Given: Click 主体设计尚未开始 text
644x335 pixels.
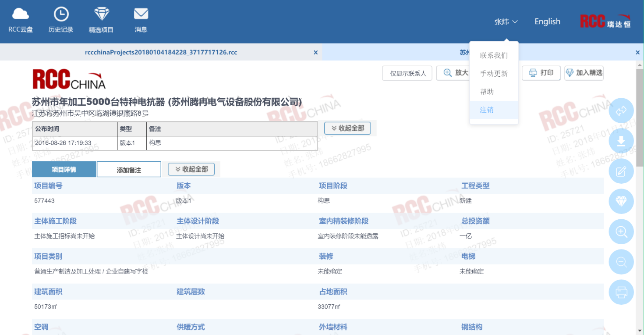Looking at the screenshot, I should click(200, 236).
